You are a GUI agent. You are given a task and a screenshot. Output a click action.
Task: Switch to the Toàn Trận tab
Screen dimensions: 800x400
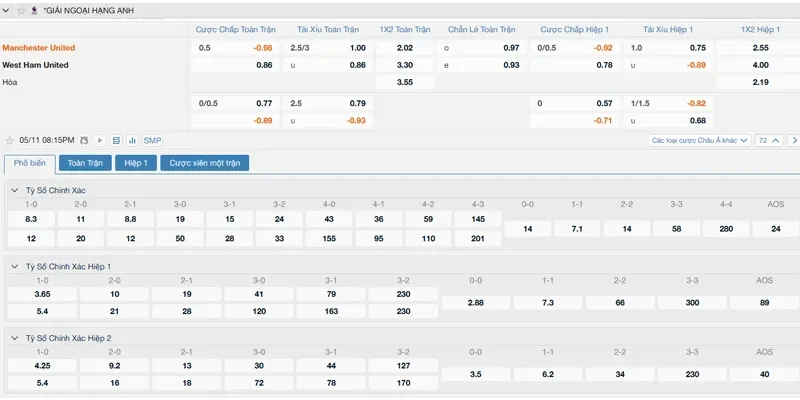(85, 162)
